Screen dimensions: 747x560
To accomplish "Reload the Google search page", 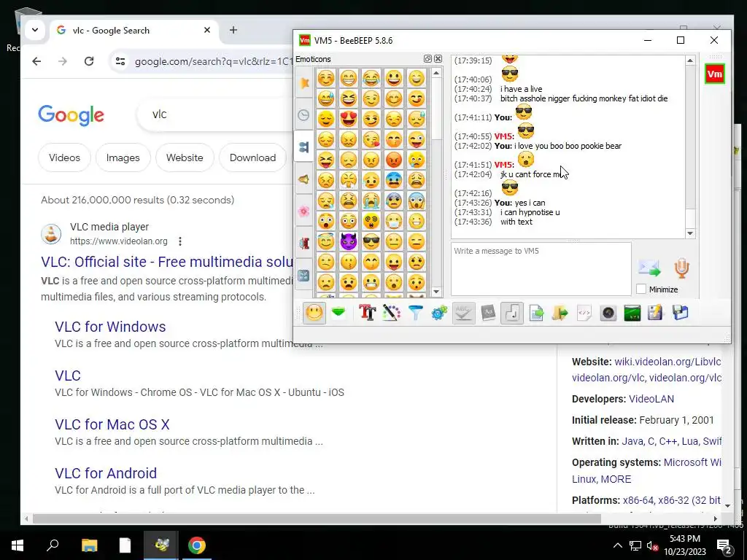I will coord(88,61).
